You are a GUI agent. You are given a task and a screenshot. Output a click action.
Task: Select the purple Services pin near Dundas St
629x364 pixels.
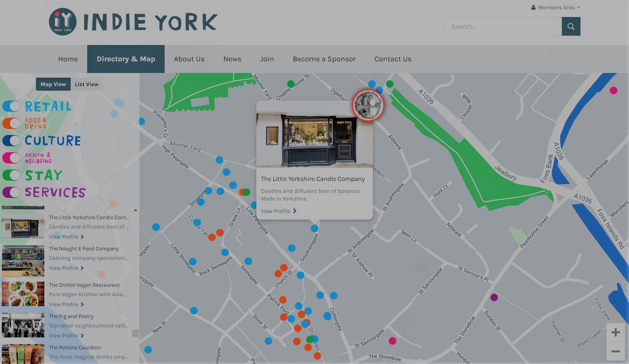pos(494,297)
